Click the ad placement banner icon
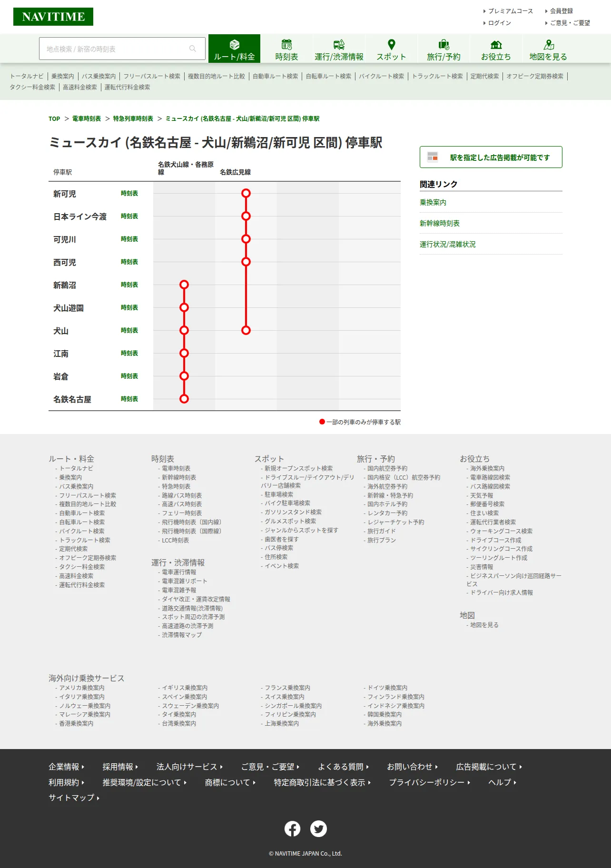This screenshot has width=611, height=868. [x=433, y=157]
